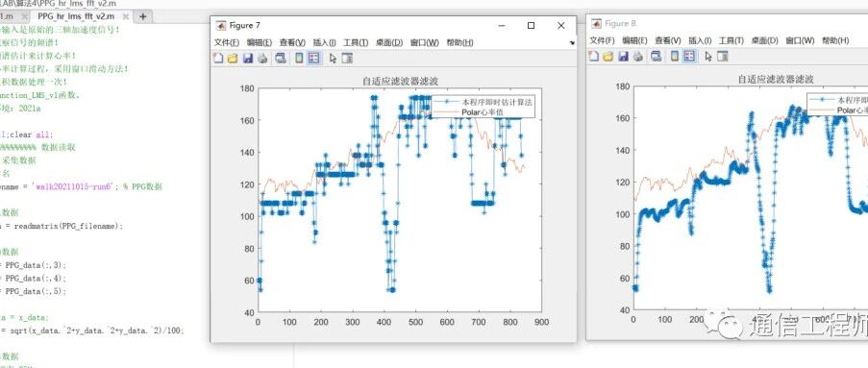
Task: Click y-axis tick label 40 in Figure 8
Action: point(625,310)
